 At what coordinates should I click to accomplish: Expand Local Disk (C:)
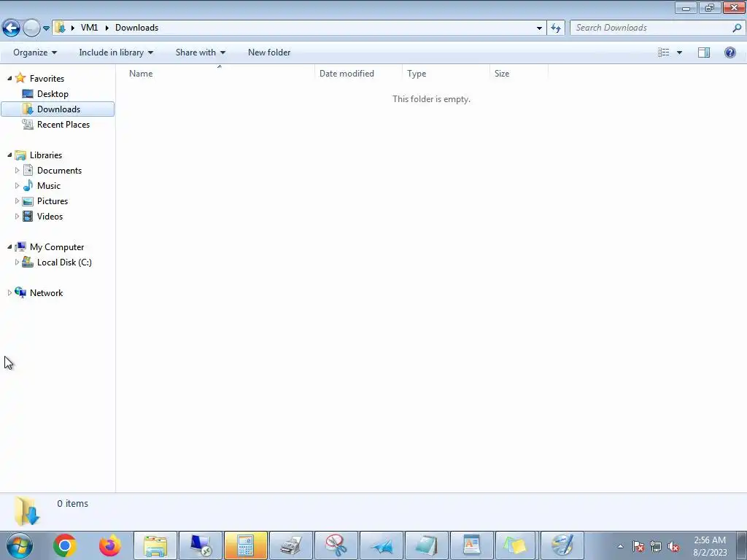coord(18,262)
